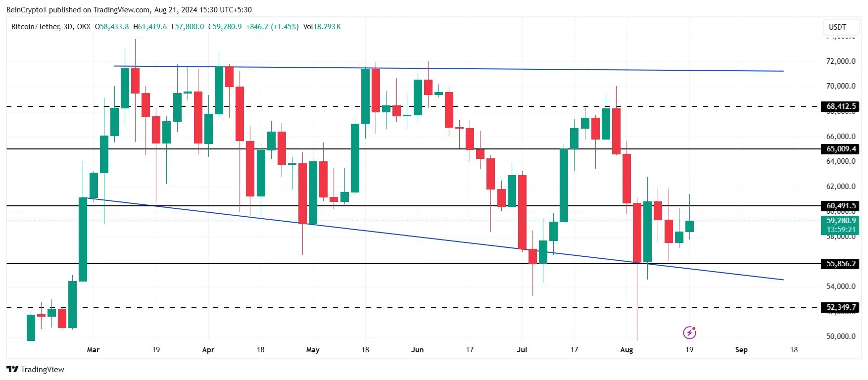Select the 52,349.7 price label
The height and width of the screenshot is (380, 868).
pos(840,307)
